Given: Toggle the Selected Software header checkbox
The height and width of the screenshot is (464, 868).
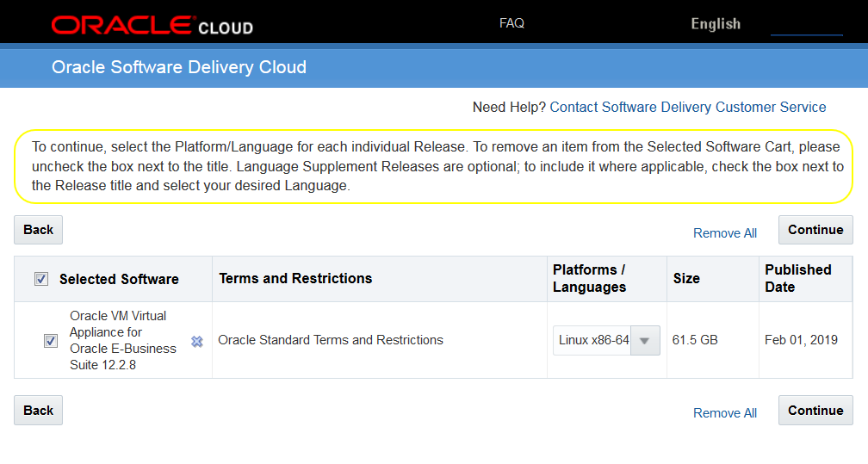Looking at the screenshot, I should 41,279.
